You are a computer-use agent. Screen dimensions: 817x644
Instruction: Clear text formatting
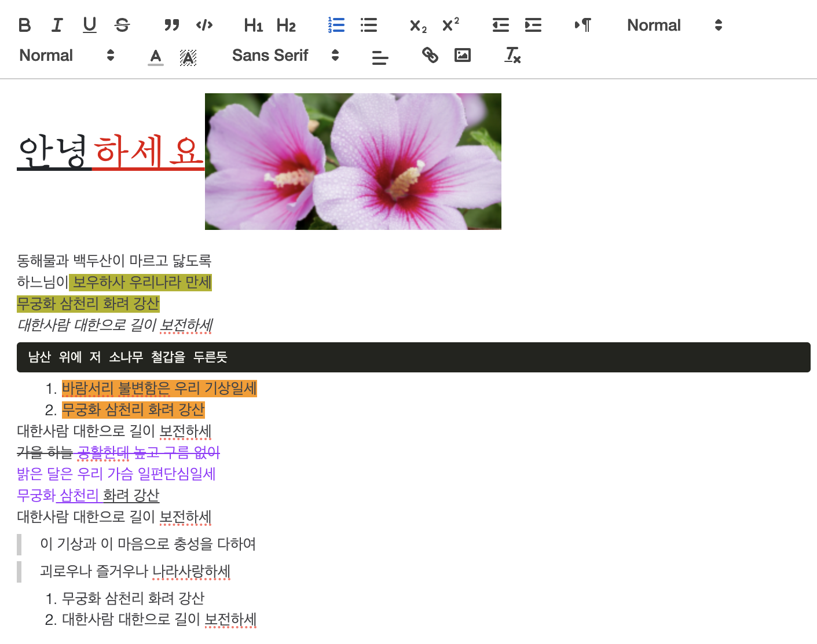(512, 55)
